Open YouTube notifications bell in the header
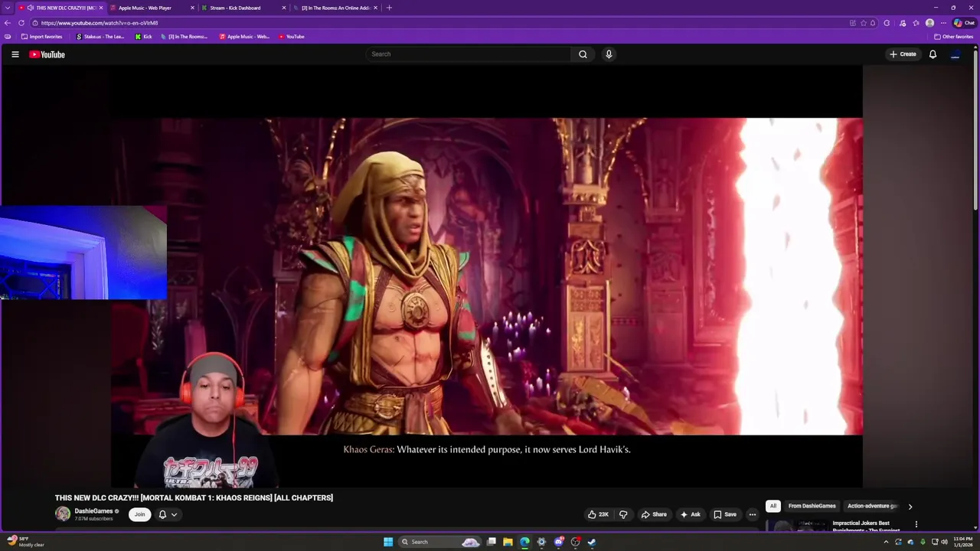The image size is (980, 551). (x=933, y=54)
